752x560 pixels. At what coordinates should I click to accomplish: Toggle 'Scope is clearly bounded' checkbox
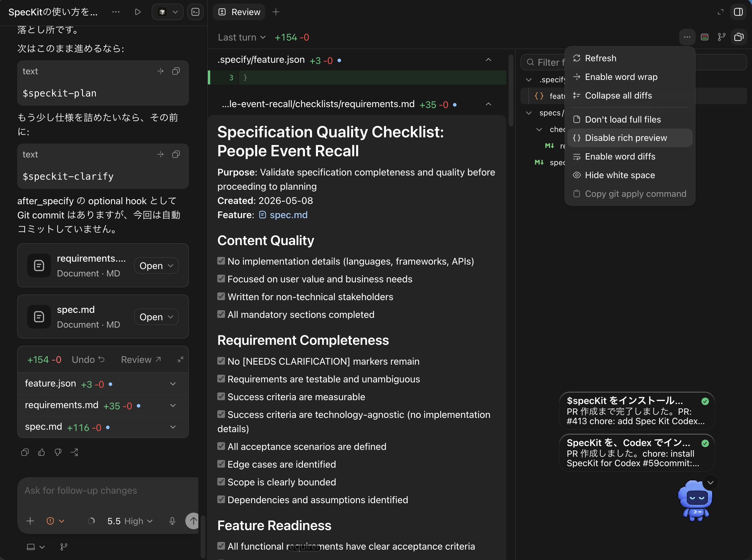[x=221, y=482]
